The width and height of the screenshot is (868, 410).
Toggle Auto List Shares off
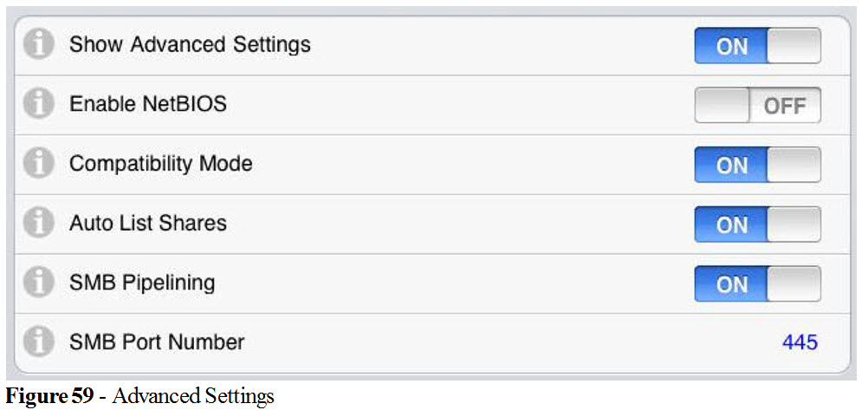[757, 225]
